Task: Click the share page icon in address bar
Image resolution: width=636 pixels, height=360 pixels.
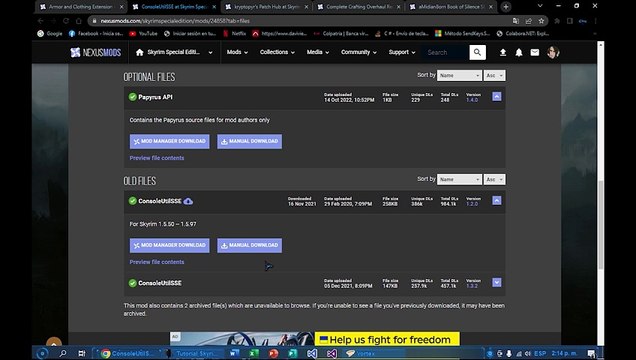Action: click(529, 21)
